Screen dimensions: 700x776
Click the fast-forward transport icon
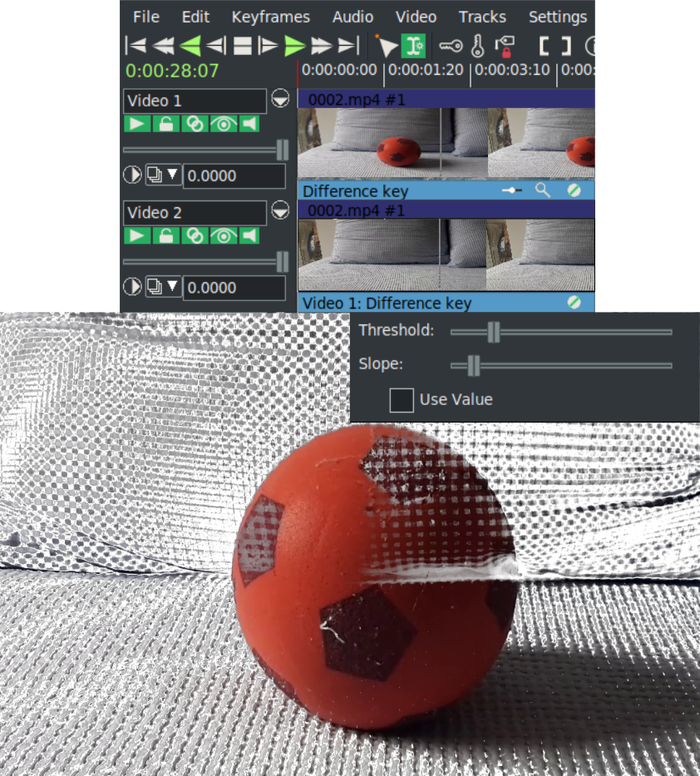[x=319, y=46]
